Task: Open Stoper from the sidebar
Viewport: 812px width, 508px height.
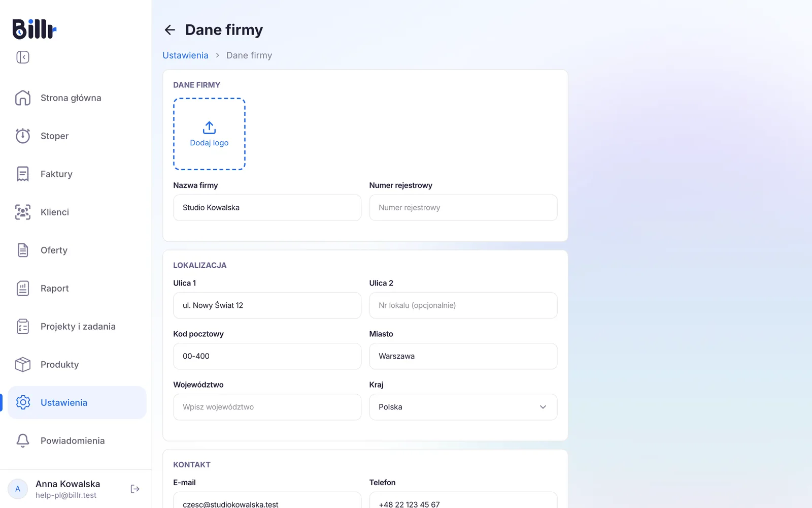Action: coord(77,136)
